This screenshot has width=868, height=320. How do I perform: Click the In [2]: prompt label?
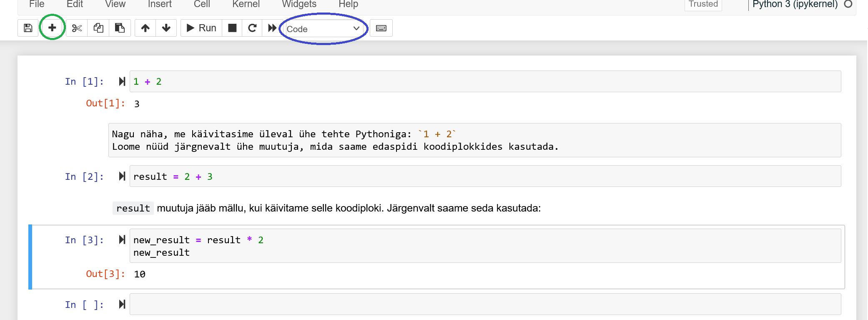pos(84,176)
